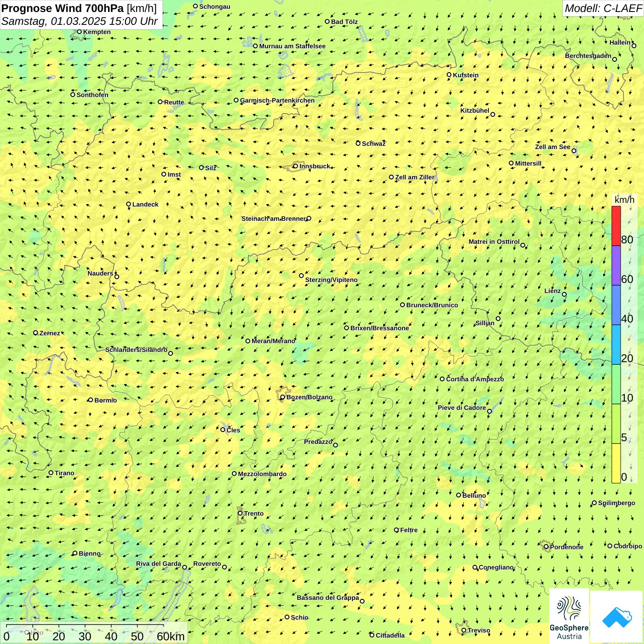Click the GeoSphere Austria logo

click(569, 616)
